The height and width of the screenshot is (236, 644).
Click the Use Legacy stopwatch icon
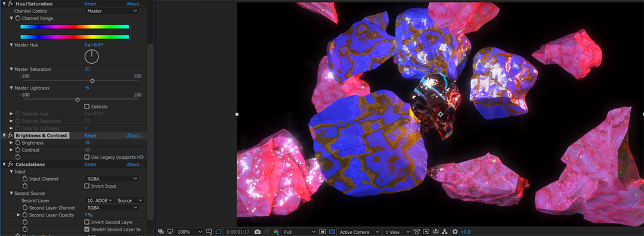pos(18,157)
